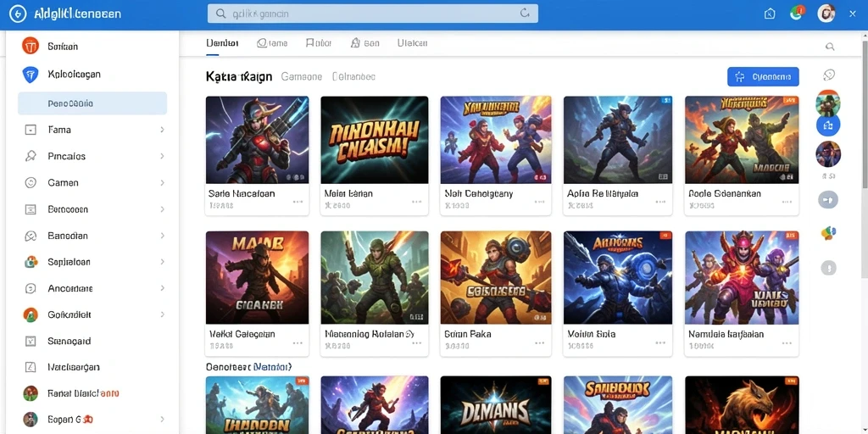Open the Namuiaia lanjaaian game title

coord(726,334)
